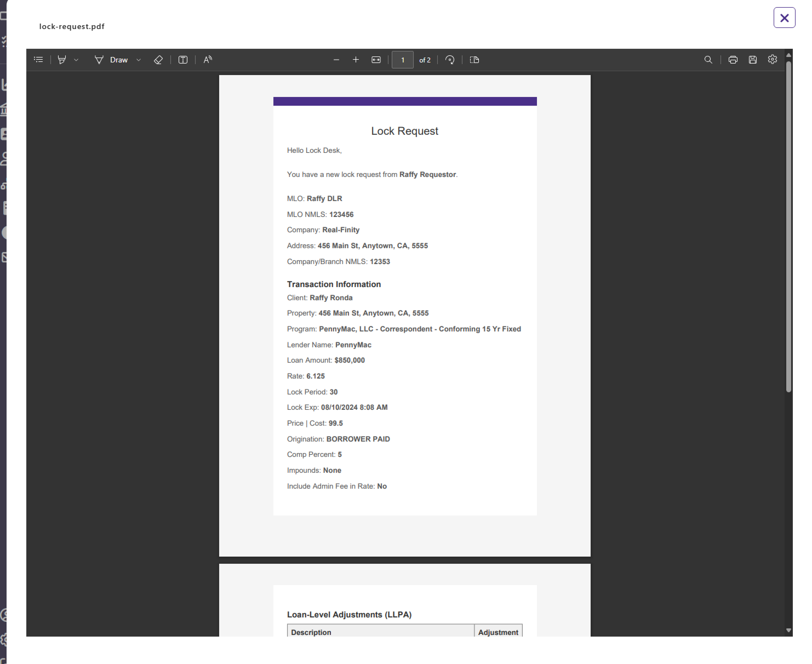Toggle Fit to width view

click(376, 60)
